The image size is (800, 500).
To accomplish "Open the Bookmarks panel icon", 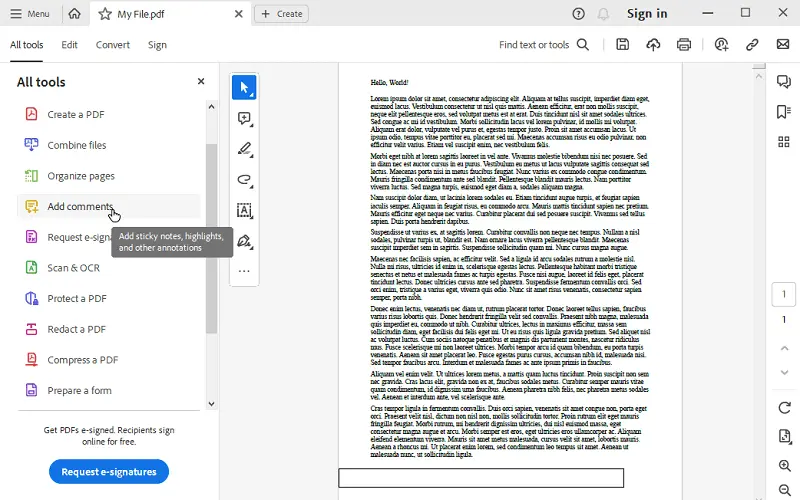I will coord(784,112).
